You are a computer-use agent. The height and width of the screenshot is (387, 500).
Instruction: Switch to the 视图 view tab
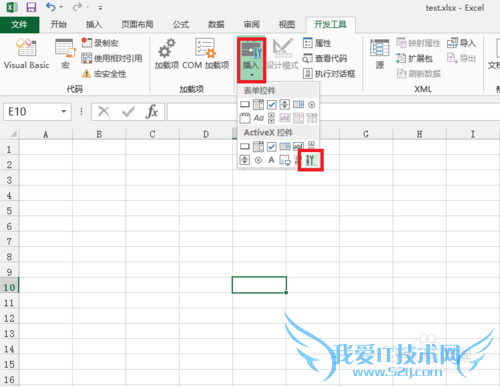tap(287, 24)
